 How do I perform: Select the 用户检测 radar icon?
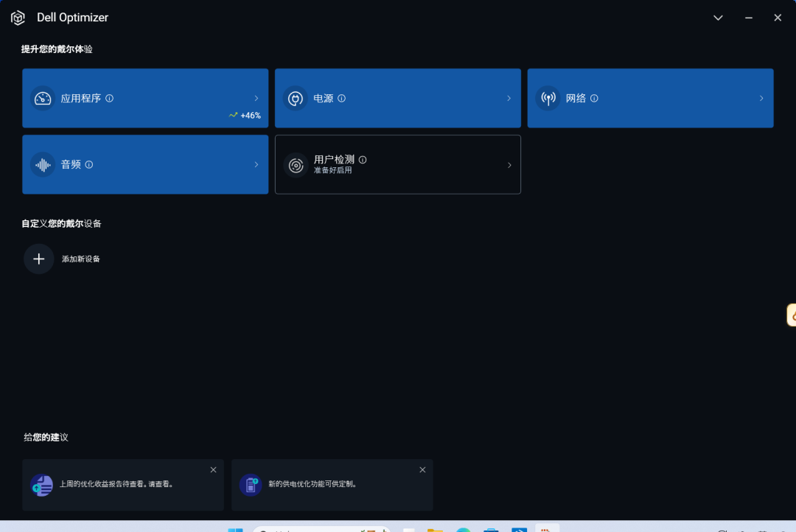click(x=296, y=165)
